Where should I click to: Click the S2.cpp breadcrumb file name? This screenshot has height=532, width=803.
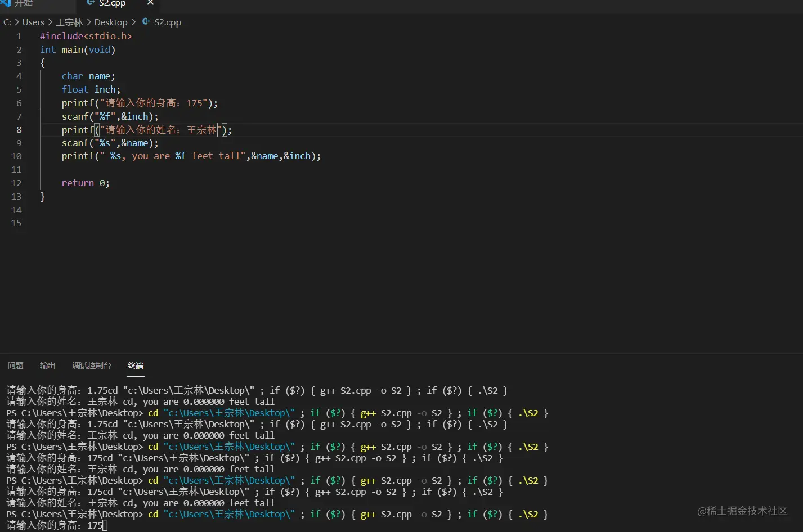[x=168, y=22]
